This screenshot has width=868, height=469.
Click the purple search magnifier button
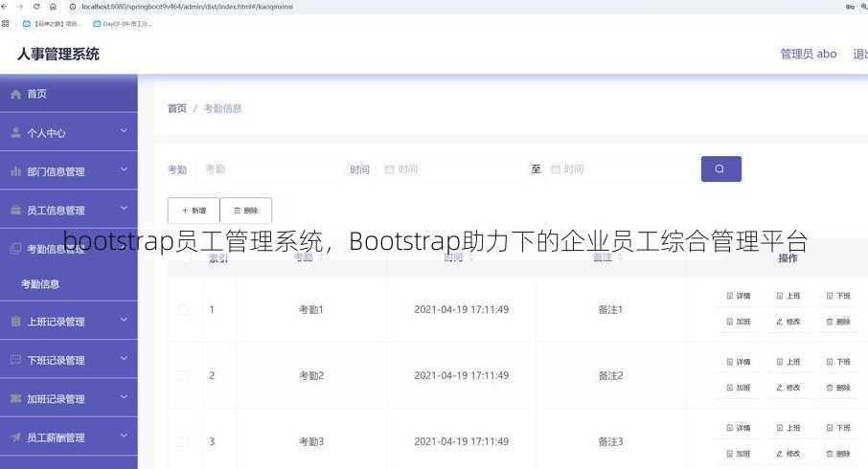[x=720, y=168]
